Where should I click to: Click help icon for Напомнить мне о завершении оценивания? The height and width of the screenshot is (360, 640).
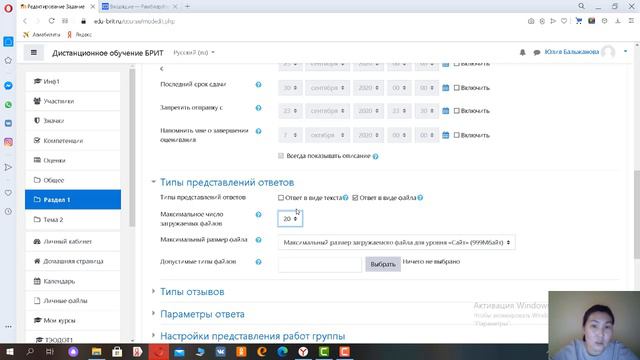click(x=258, y=131)
